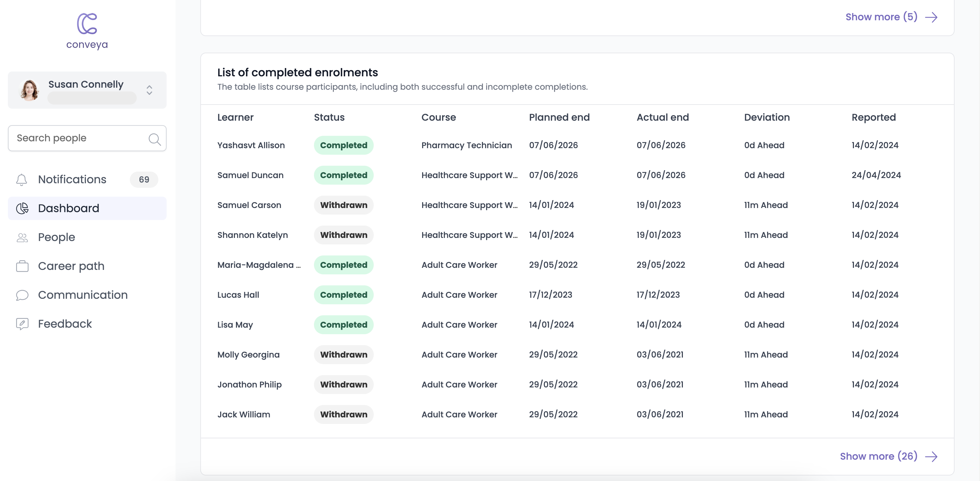The image size is (980, 481).
Task: Click the Pharmacy Technician course cell
Action: point(467,145)
